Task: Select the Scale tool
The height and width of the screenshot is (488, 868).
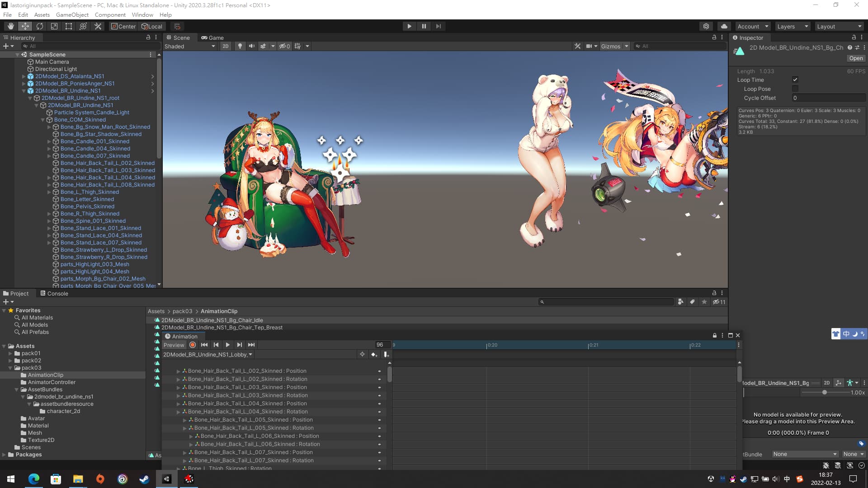Action: coord(54,26)
